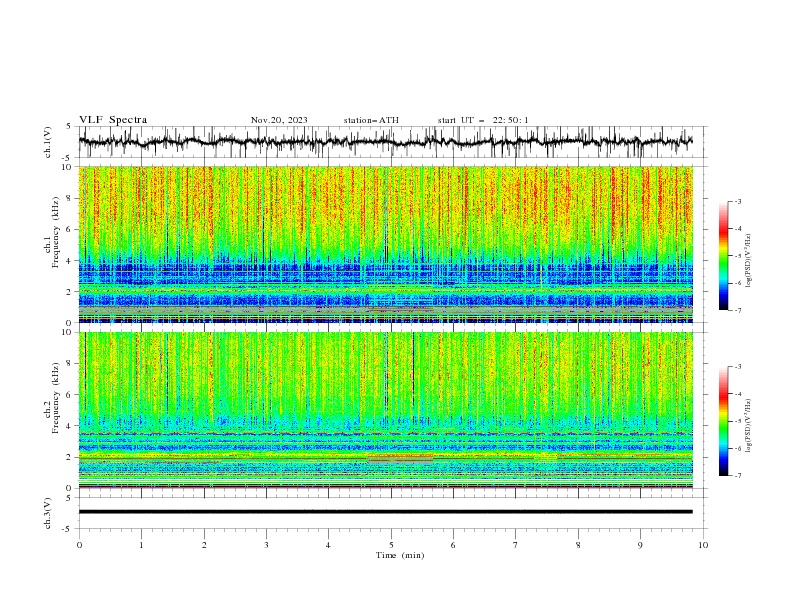Click the flat black ch.3 trace
792x612 pixels.
(385, 512)
